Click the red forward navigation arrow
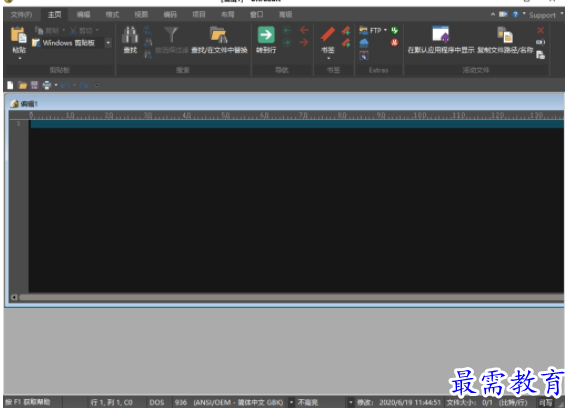The image size is (573, 414). 304,43
